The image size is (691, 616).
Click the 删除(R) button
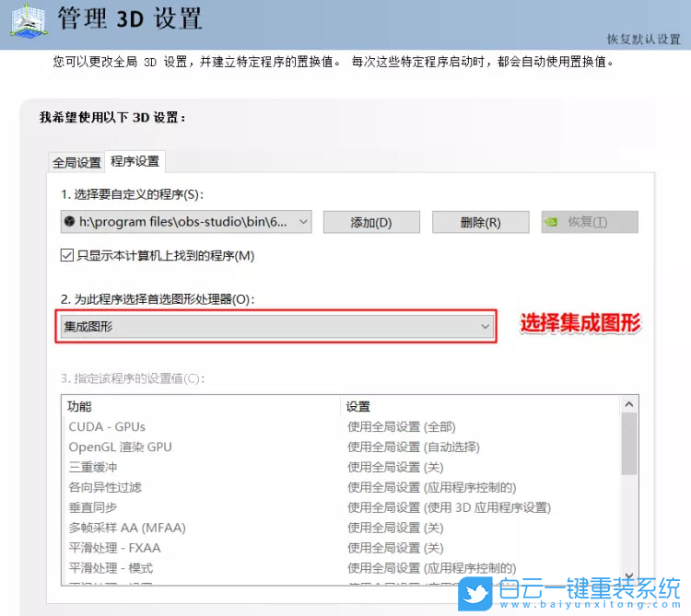click(x=480, y=222)
